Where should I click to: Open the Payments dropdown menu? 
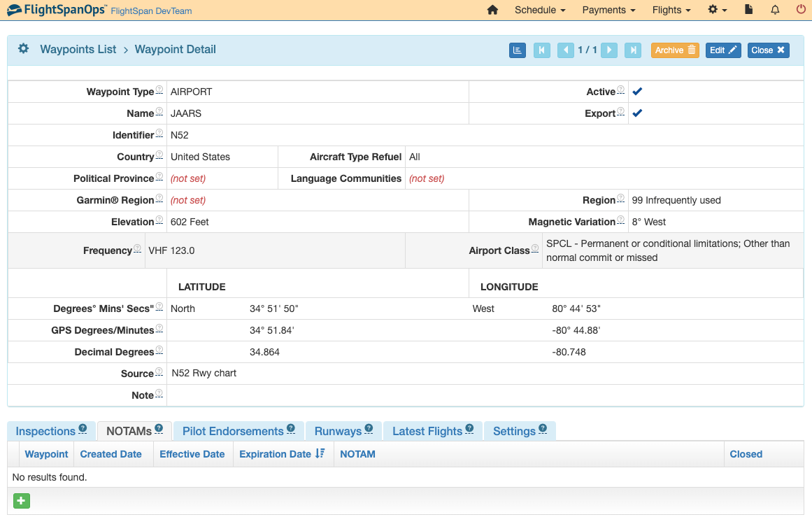pos(608,10)
